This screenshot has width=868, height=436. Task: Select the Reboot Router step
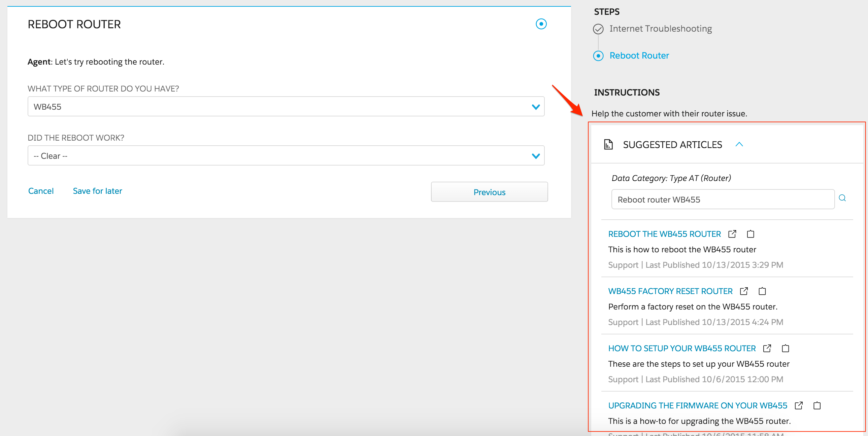(639, 56)
